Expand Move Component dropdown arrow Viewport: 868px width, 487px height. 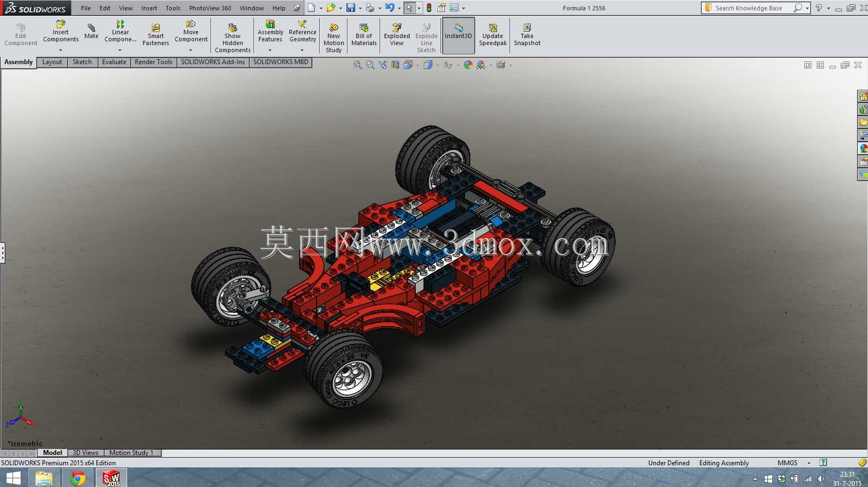(x=190, y=50)
